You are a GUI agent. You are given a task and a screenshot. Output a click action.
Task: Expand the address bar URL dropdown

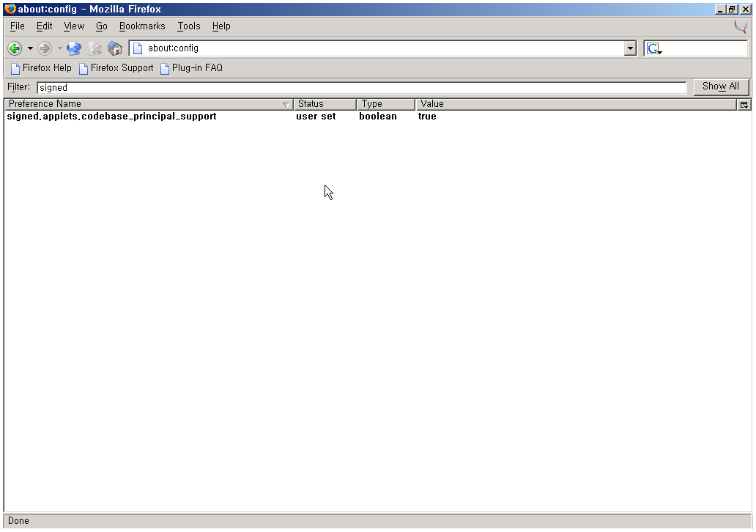coord(630,48)
